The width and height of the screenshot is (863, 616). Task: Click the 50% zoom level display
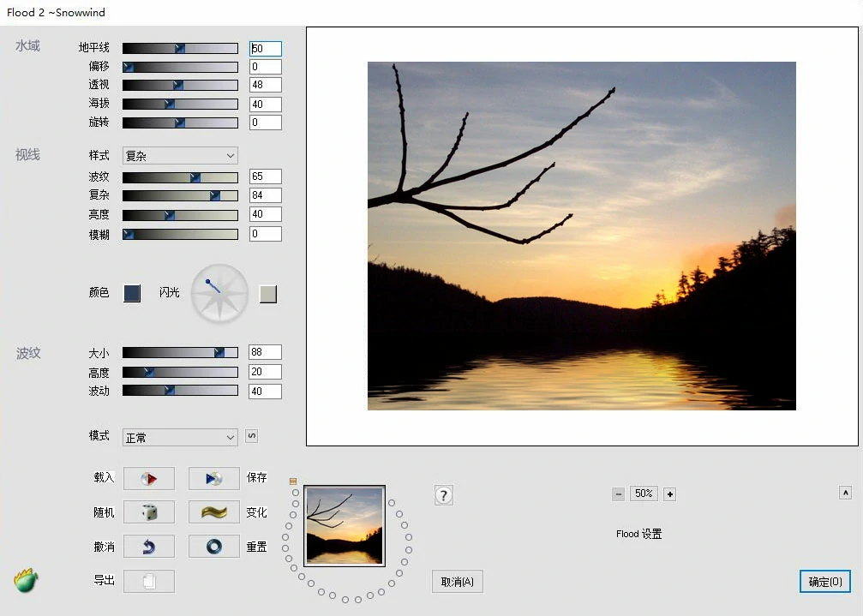(x=644, y=493)
